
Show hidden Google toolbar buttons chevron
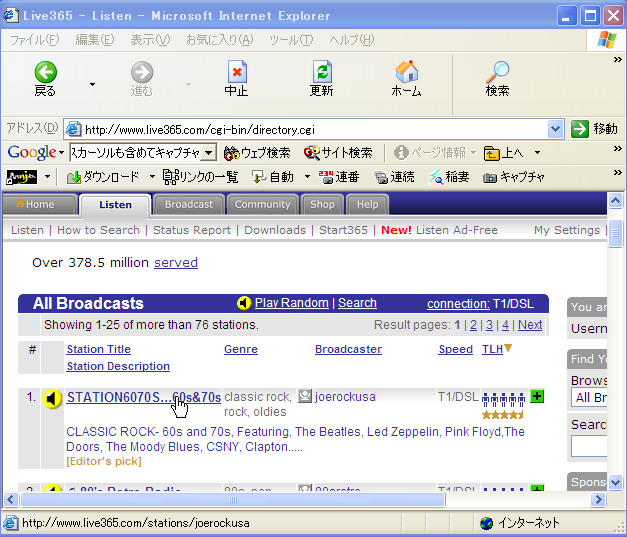[617, 149]
